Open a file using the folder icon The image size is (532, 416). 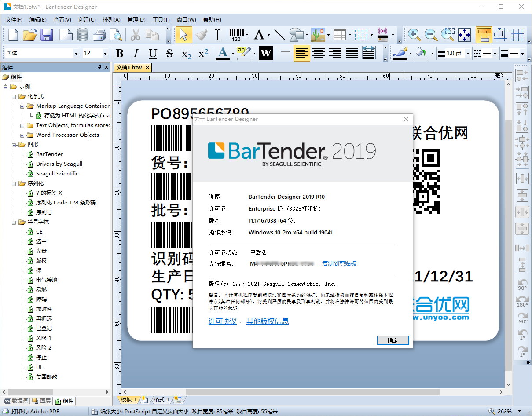(x=30, y=35)
